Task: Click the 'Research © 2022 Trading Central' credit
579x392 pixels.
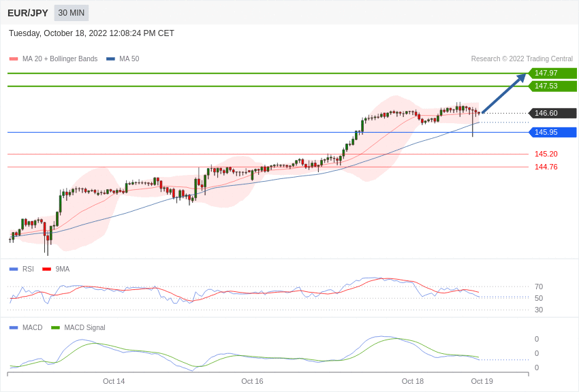Action: (x=522, y=59)
